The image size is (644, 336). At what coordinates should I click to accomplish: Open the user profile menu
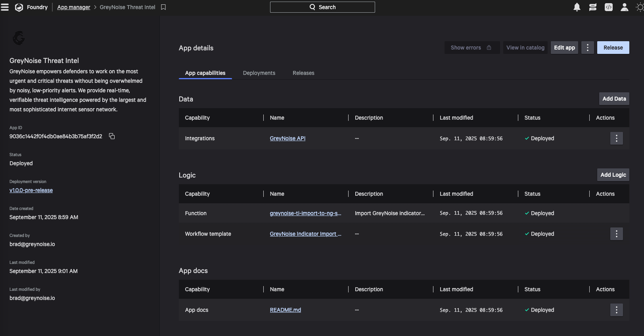pyautogui.click(x=625, y=7)
